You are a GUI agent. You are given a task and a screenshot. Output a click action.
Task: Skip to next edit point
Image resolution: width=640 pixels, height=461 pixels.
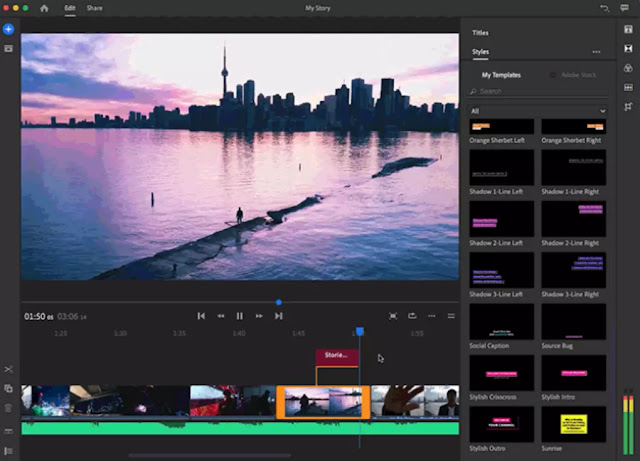pyautogui.click(x=279, y=316)
